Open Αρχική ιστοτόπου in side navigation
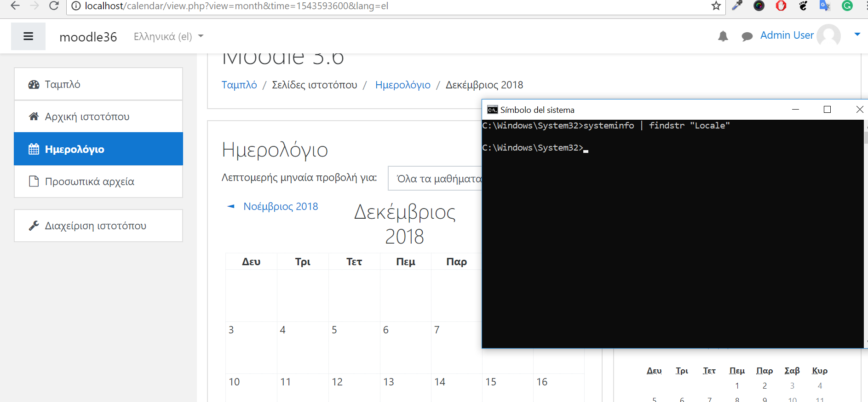Viewport: 868px width, 402px height. pos(98,117)
